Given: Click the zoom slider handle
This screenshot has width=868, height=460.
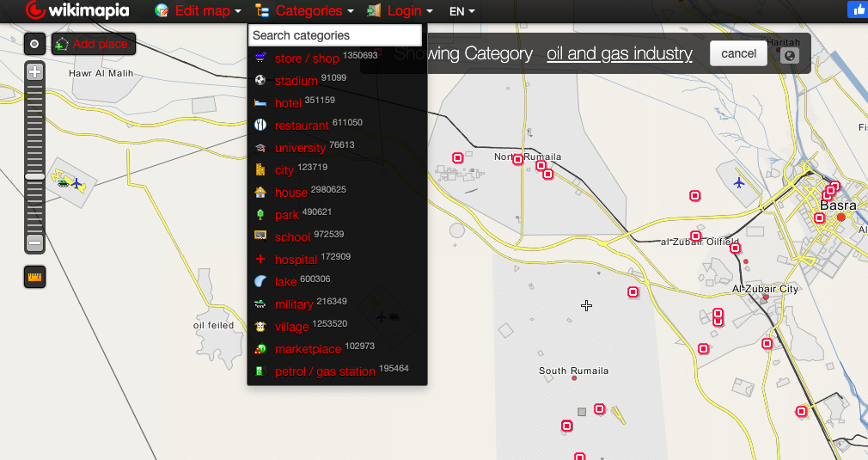Looking at the screenshot, I should (x=34, y=176).
